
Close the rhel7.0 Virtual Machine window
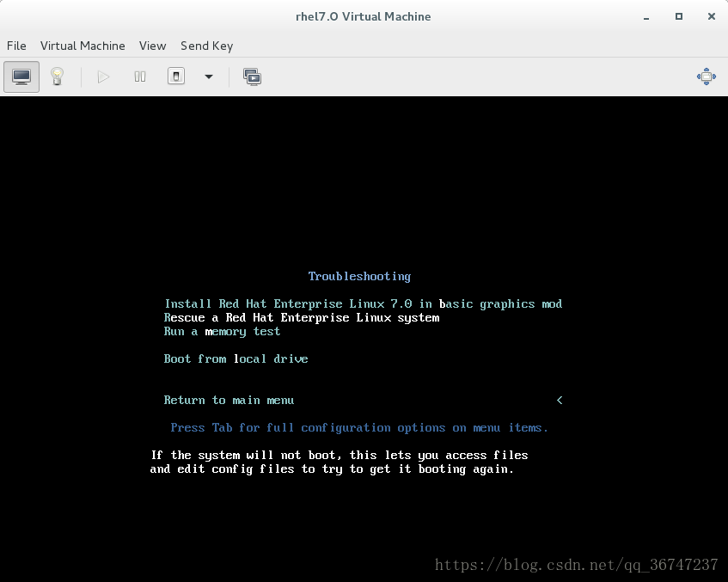712,16
